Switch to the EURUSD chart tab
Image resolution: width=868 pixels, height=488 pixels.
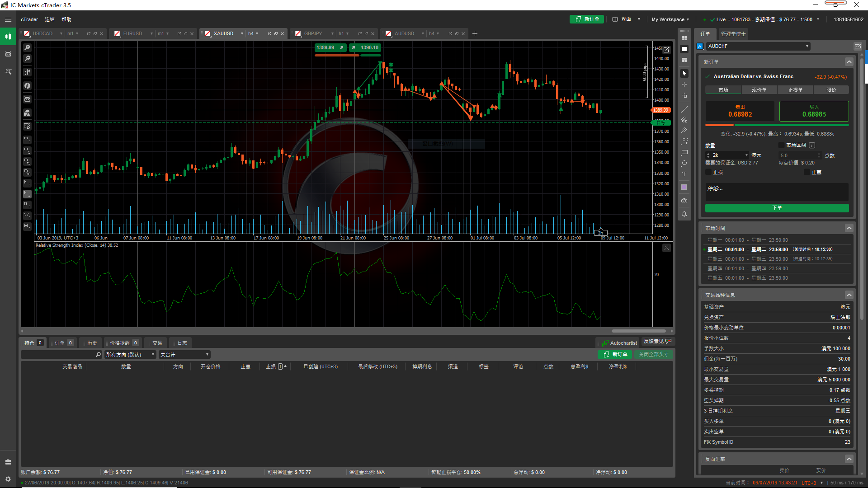point(132,33)
